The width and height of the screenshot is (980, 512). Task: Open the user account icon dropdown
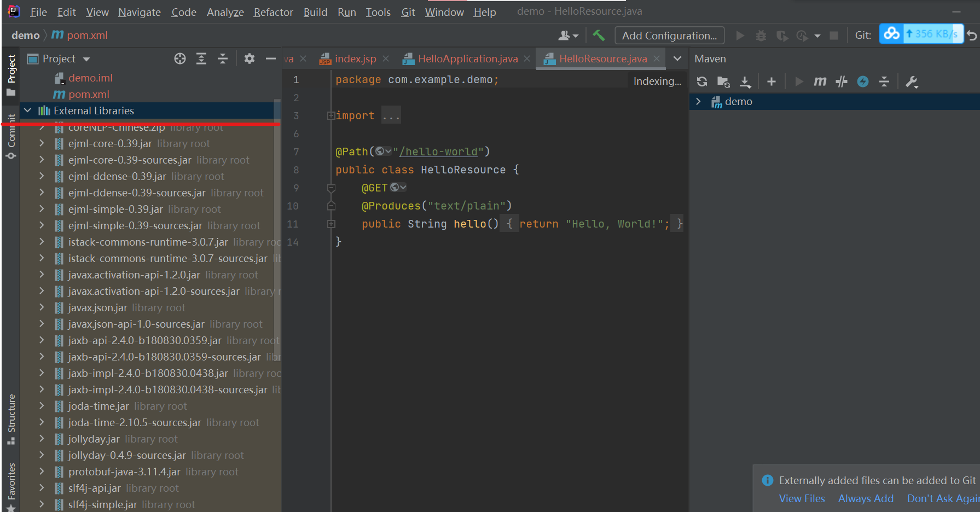pos(568,36)
